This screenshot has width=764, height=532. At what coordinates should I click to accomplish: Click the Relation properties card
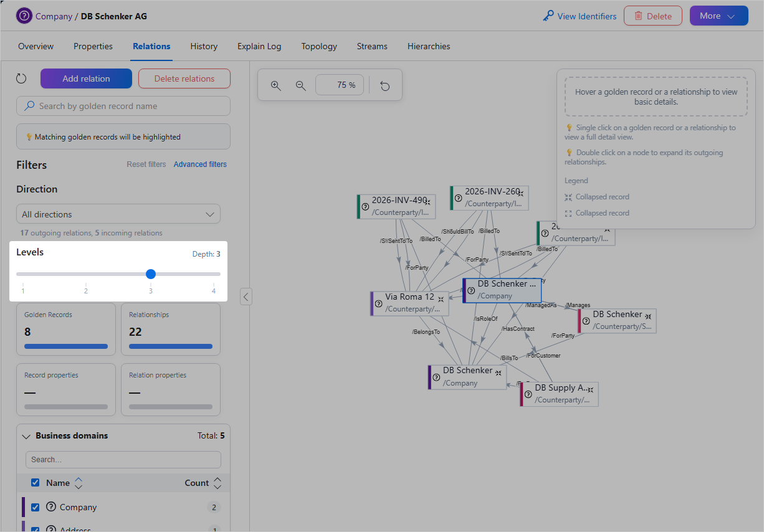[171, 390]
